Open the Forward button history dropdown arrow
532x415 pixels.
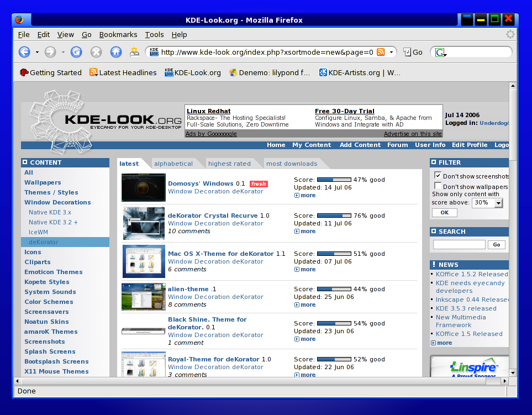pyautogui.click(x=63, y=52)
